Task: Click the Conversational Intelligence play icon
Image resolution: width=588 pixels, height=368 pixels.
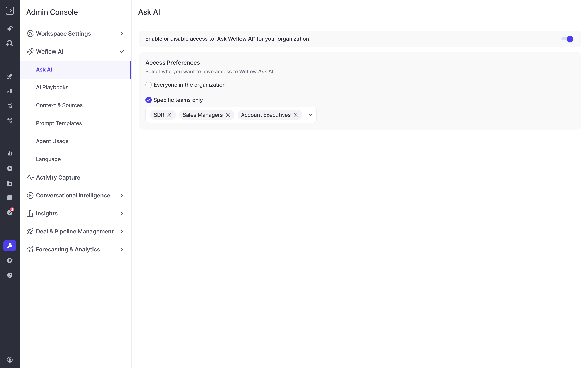Action: click(x=30, y=195)
